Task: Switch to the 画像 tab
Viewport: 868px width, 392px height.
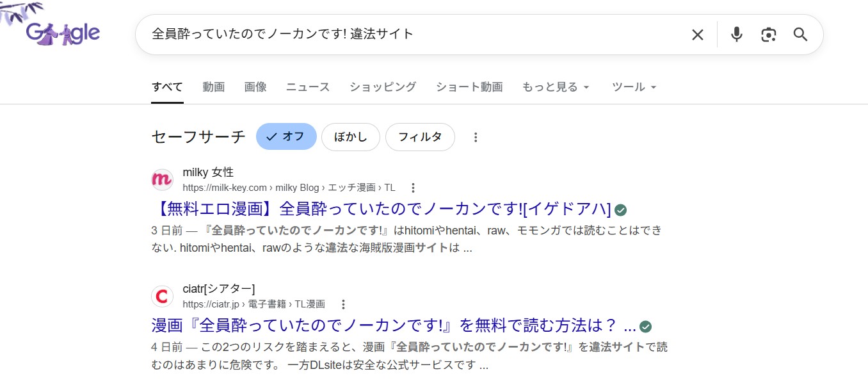Action: (255, 87)
